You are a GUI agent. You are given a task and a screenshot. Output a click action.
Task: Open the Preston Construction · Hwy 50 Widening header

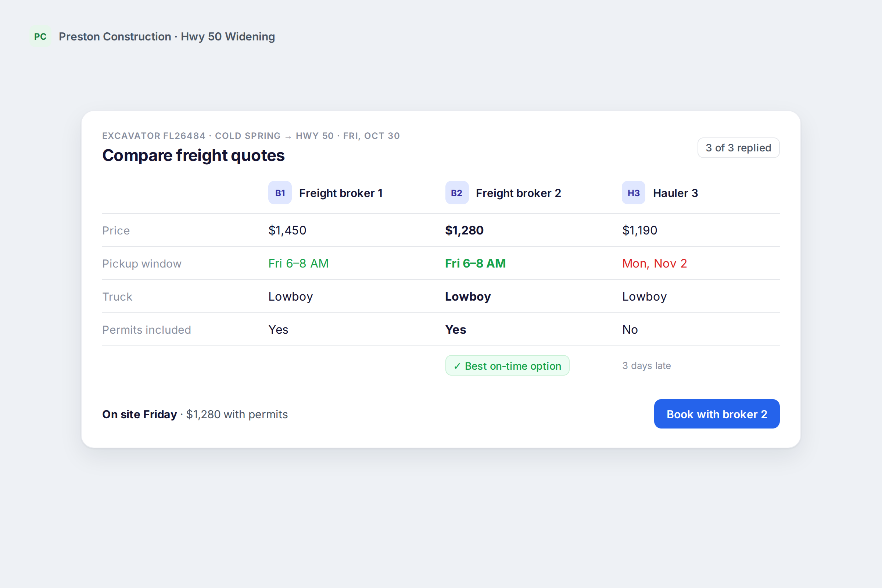[x=167, y=36]
